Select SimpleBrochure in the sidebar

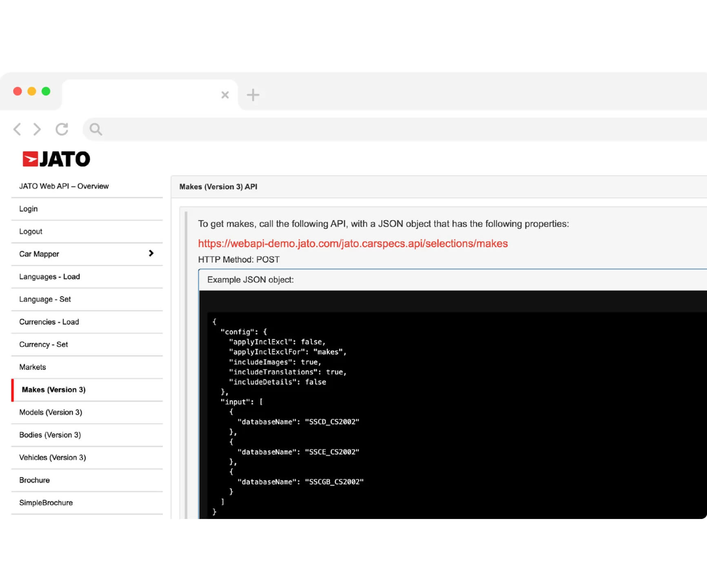(46, 503)
